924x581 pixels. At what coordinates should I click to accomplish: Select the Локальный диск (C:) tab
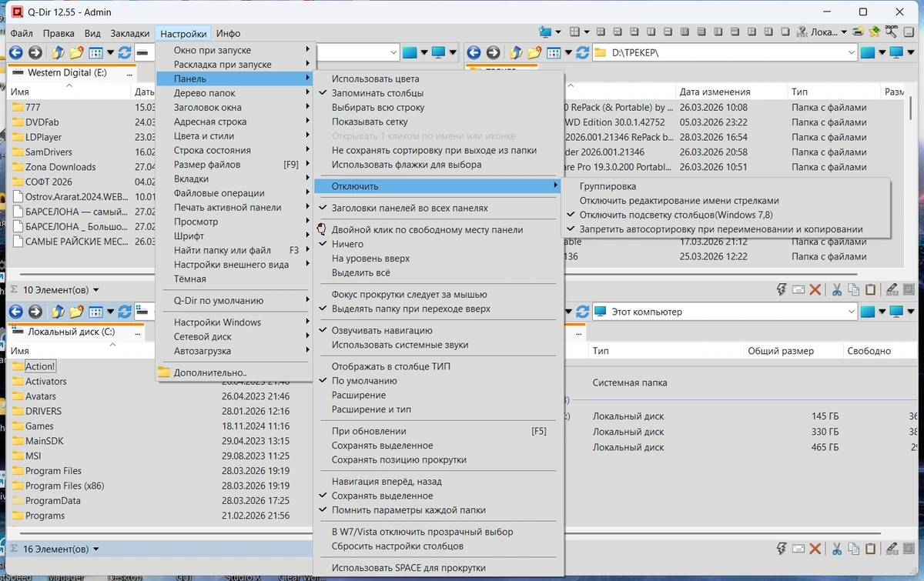(x=76, y=332)
